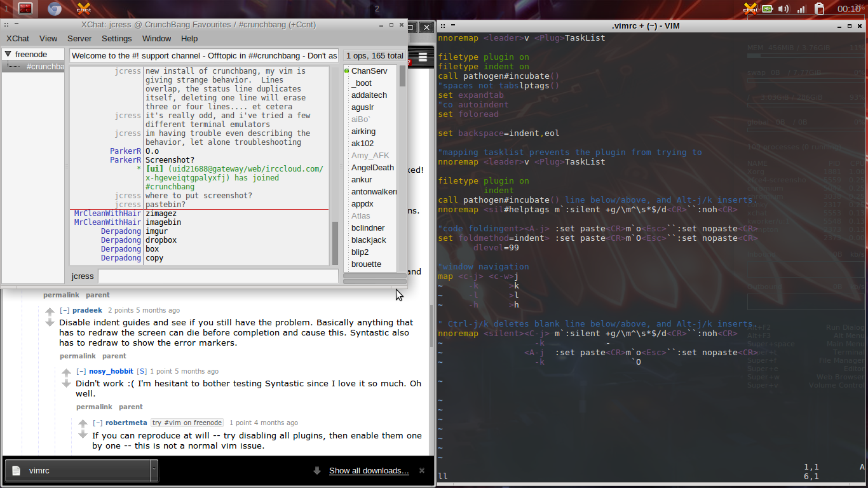The height and width of the screenshot is (488, 868).
Task: Open the clipboard manager tray icon
Action: click(x=819, y=8)
